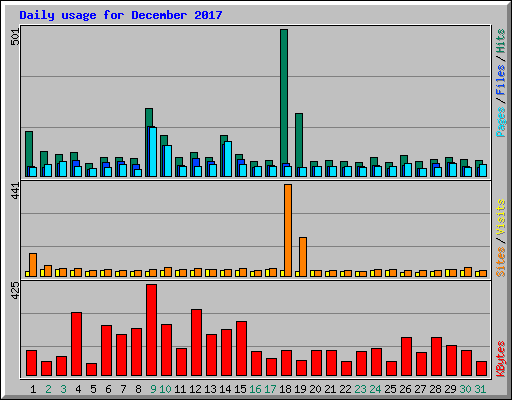This screenshot has height=400, width=512.
Task: Click the cyan pages bar for day 14
Action: pyautogui.click(x=228, y=159)
